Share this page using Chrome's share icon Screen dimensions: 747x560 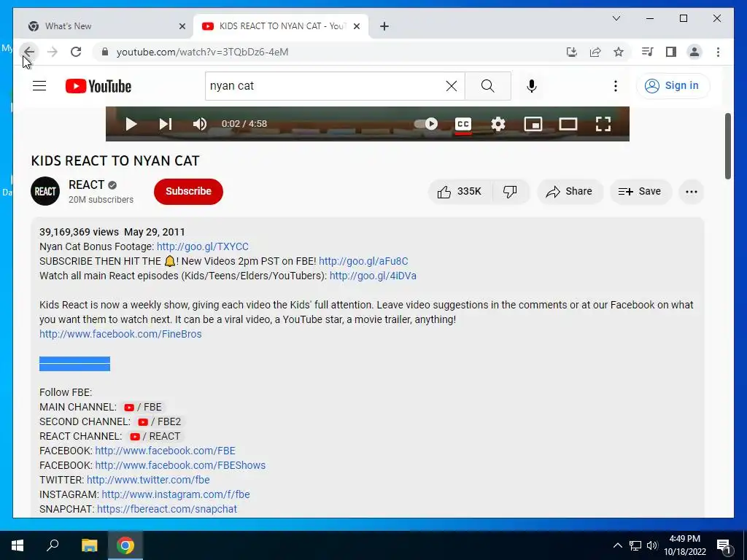595,52
